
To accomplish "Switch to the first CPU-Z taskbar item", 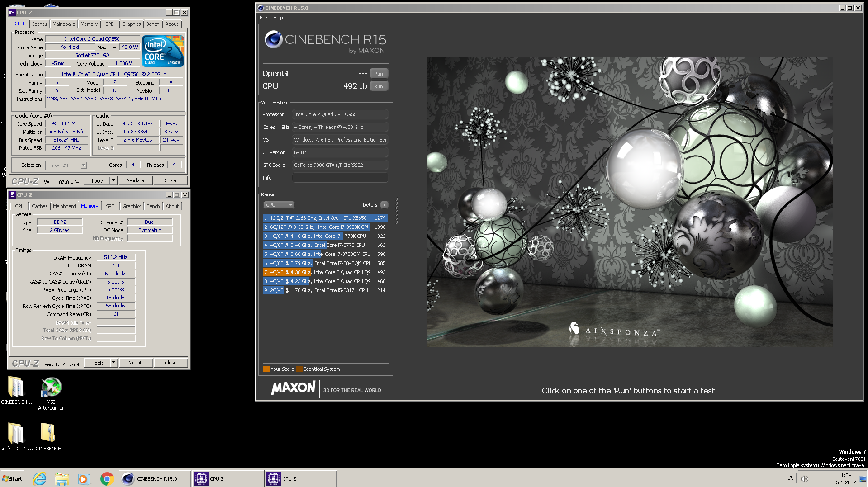I will pos(228,478).
